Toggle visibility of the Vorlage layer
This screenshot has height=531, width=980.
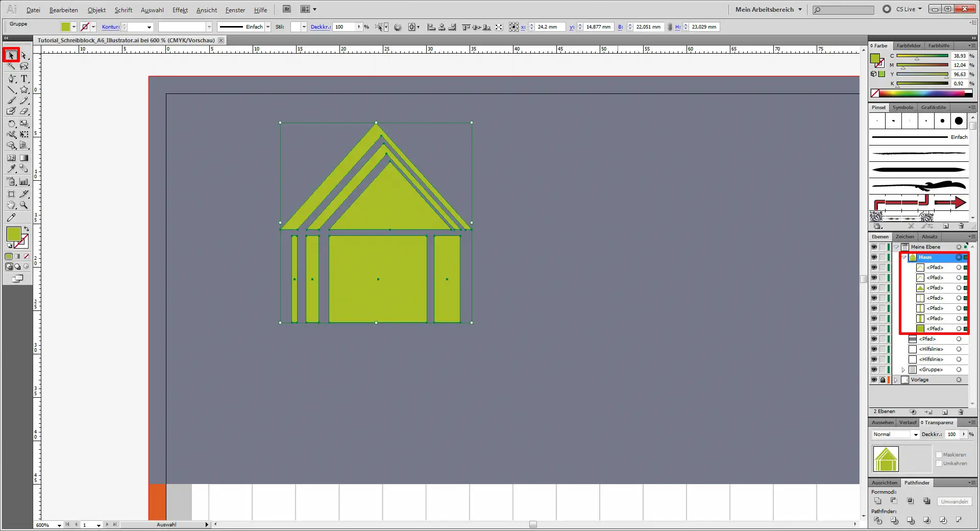coord(874,379)
